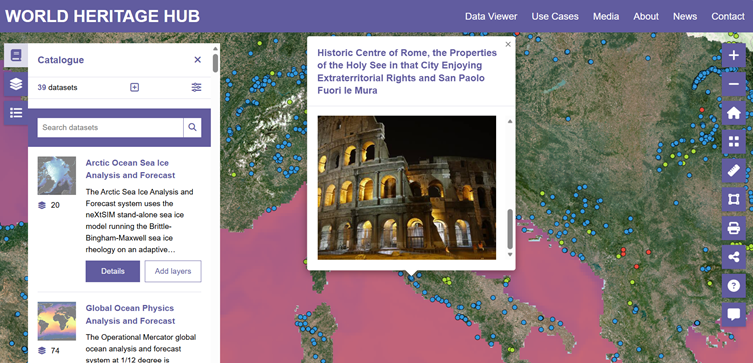Click the Catalogue panel scrollbar thumb
This screenshot has height=363, width=753.
click(216, 63)
